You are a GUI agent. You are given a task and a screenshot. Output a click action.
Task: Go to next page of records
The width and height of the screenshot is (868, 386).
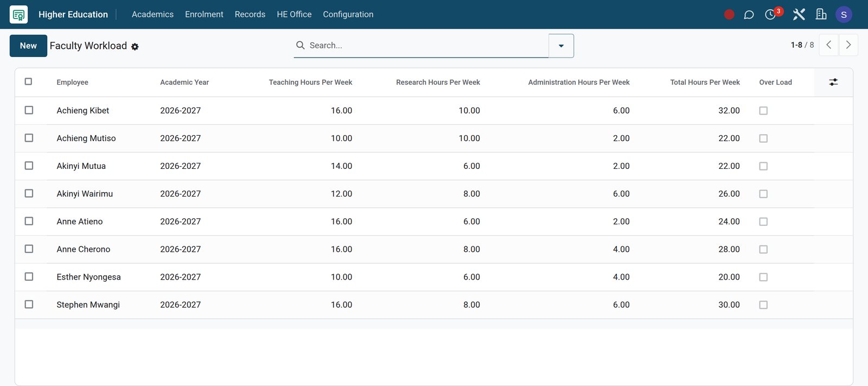click(848, 45)
